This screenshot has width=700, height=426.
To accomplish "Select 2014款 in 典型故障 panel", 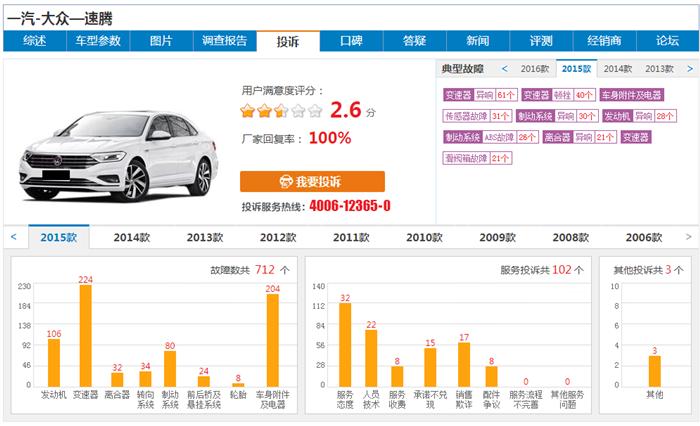I will [618, 69].
